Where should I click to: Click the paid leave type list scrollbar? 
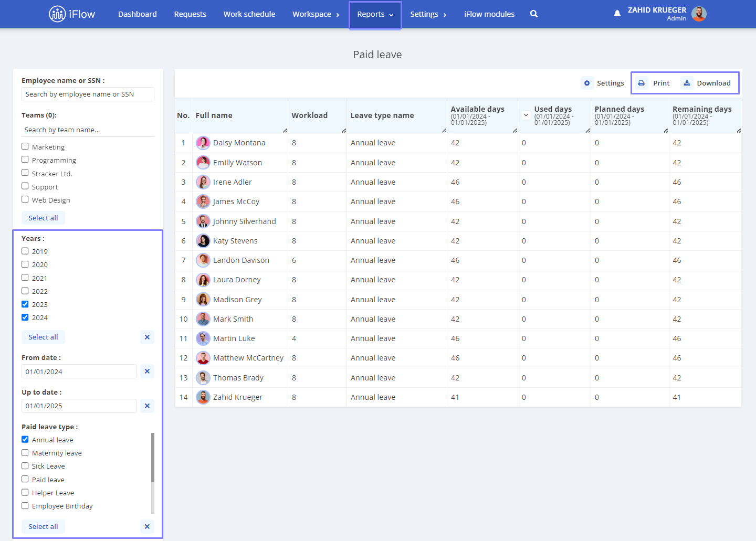tap(153, 458)
